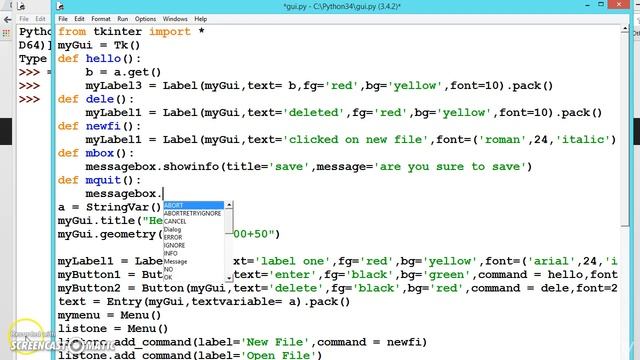Maximize the gui.py editor window
640x360 pixels.
tap(601, 4)
